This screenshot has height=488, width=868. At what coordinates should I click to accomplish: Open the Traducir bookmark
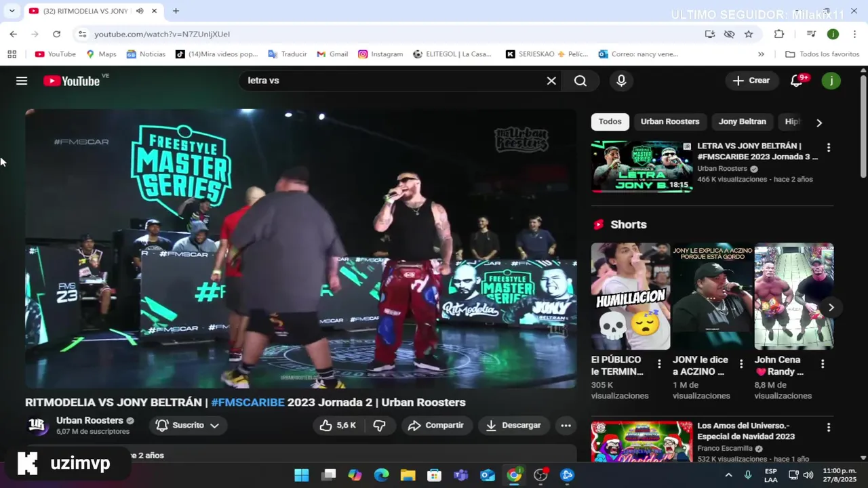(287, 54)
